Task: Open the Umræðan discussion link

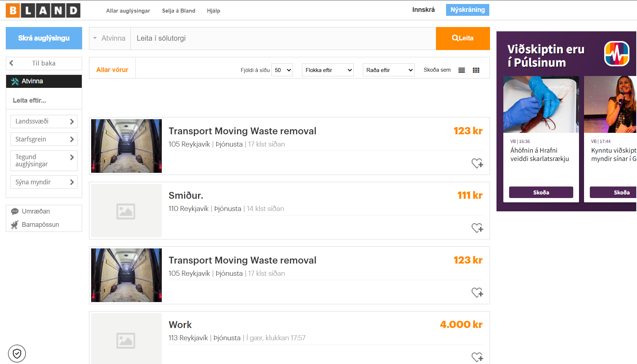Action: [36, 211]
